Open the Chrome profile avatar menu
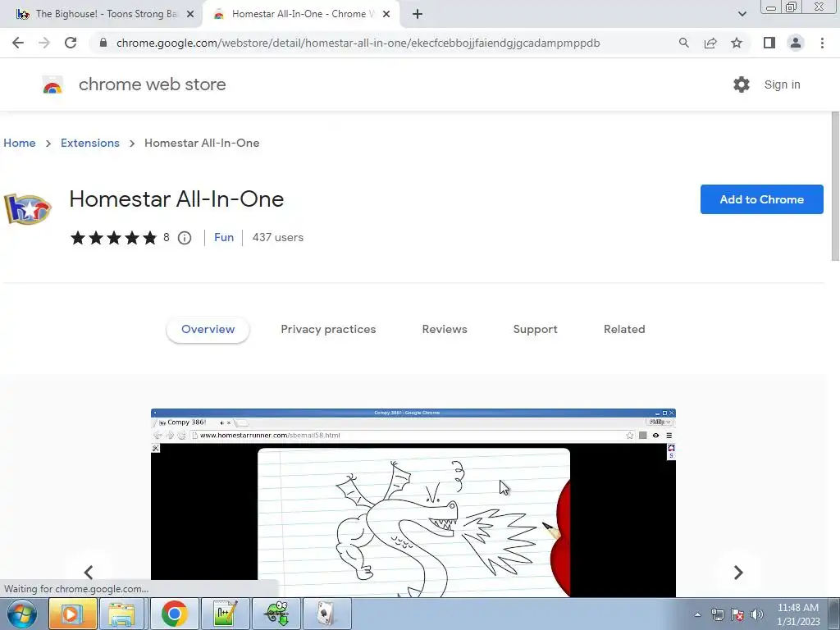Image resolution: width=840 pixels, height=630 pixels. click(796, 43)
